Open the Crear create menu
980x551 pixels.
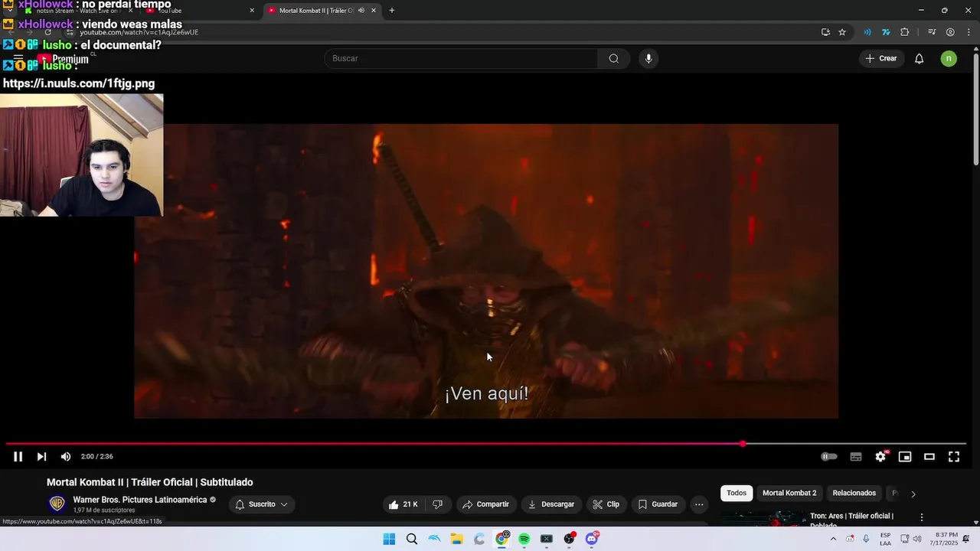(880, 58)
